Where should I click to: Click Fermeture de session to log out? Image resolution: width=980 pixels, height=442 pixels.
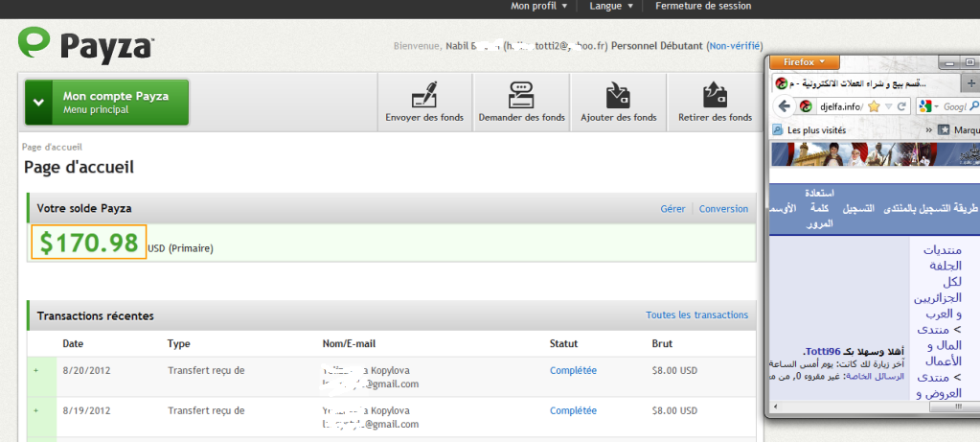pos(703,7)
